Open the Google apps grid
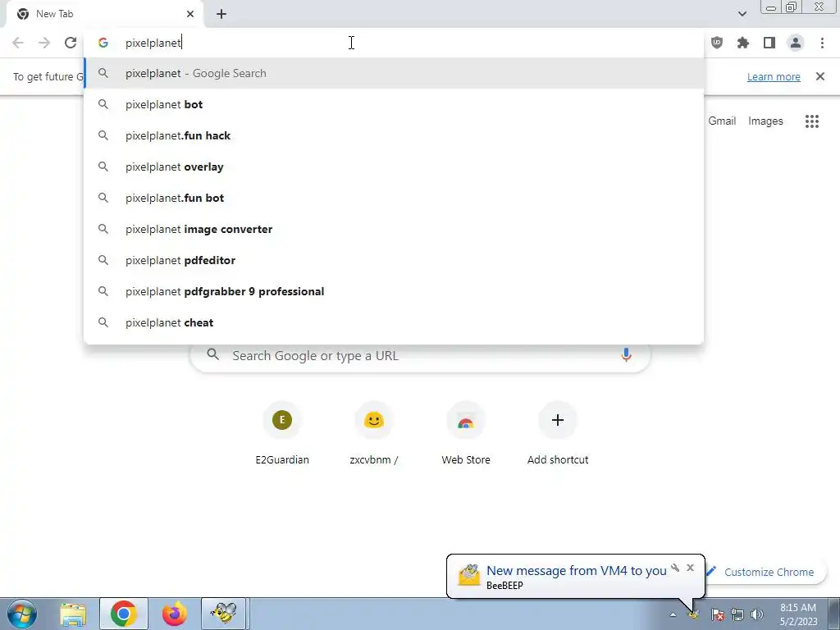The width and height of the screenshot is (840, 630). (x=811, y=121)
